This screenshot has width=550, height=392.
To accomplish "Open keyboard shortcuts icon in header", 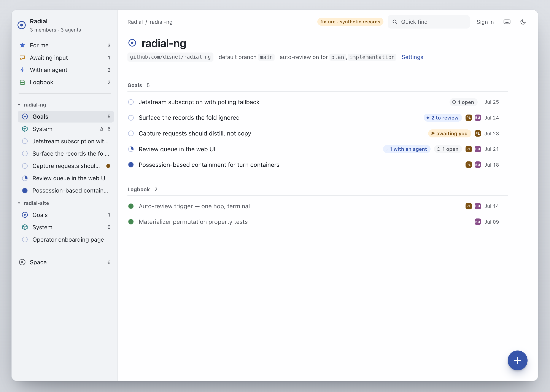I will point(507,22).
